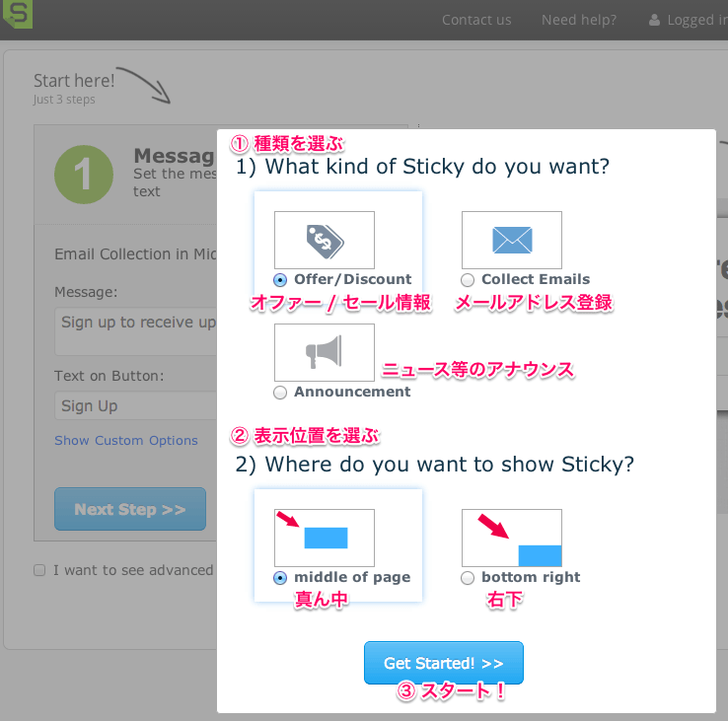Image resolution: width=728 pixels, height=721 pixels.
Task: Click the Offer/Discount label text
Action: (353, 279)
